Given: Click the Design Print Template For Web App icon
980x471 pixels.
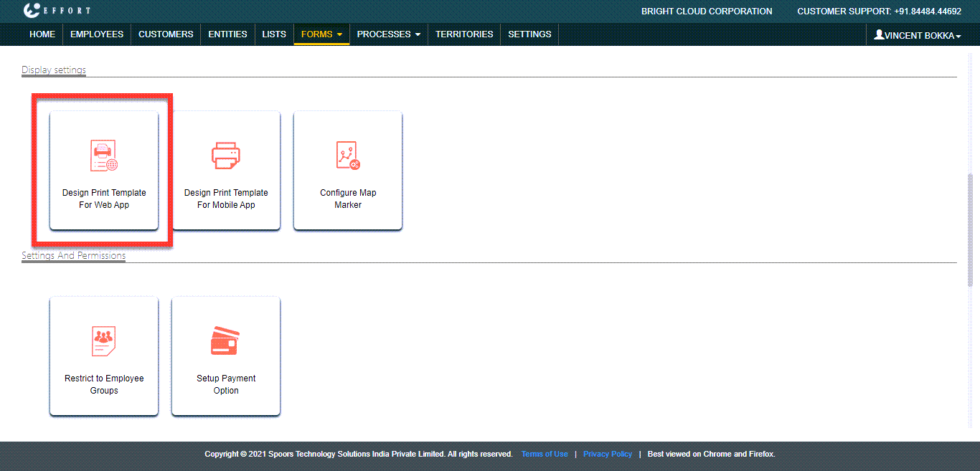Looking at the screenshot, I should point(104,156).
